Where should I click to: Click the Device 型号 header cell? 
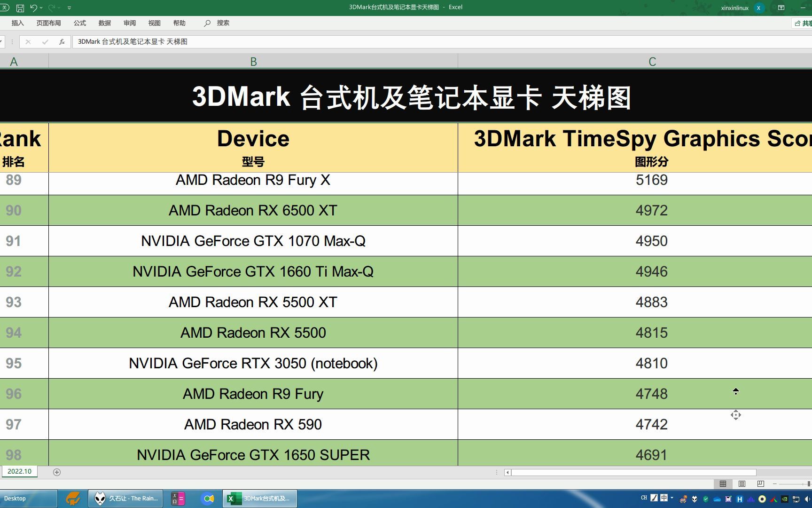coord(253,148)
